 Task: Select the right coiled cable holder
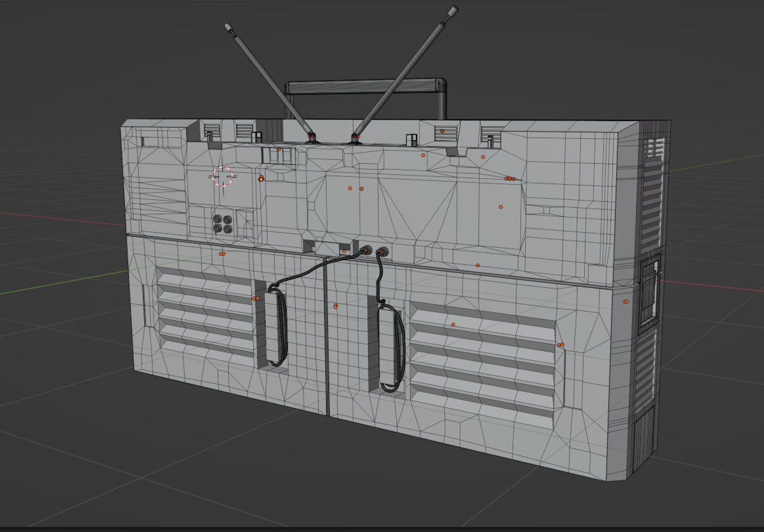click(391, 348)
